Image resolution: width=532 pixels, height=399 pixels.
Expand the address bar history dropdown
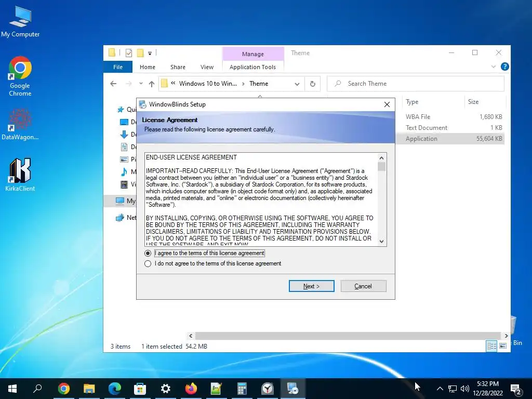click(x=297, y=84)
